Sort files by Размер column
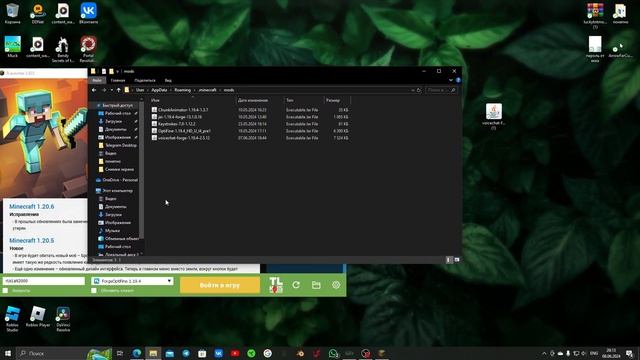This screenshot has height=360, width=640. [x=337, y=100]
